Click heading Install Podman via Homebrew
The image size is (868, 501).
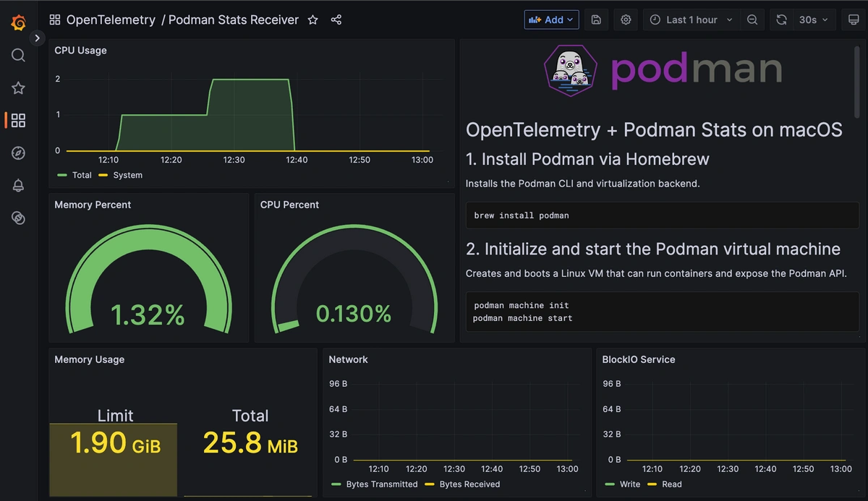pyautogui.click(x=587, y=159)
